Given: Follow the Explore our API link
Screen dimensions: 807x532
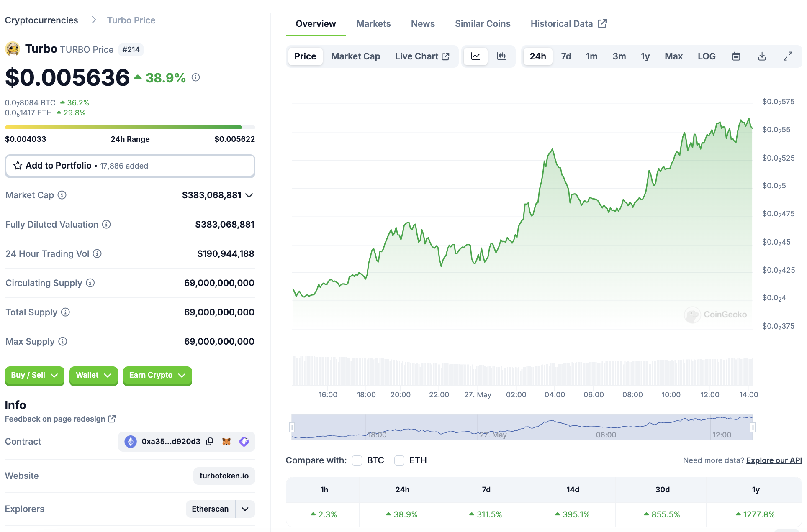Looking at the screenshot, I should coord(774,460).
